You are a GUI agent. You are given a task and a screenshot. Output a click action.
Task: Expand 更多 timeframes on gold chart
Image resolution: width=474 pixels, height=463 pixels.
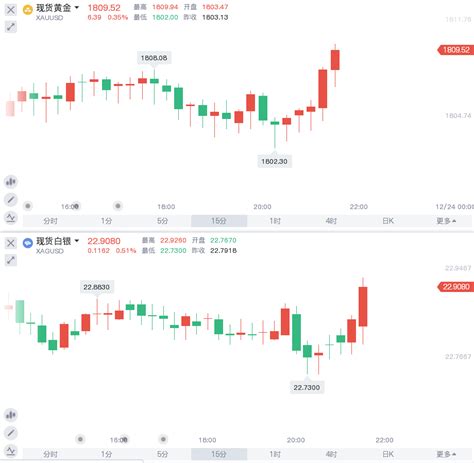click(446, 221)
